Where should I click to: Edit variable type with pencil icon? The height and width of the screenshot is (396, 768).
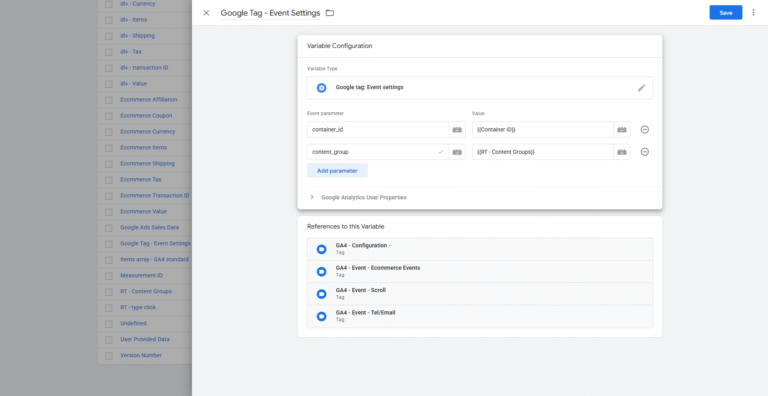[641, 88]
